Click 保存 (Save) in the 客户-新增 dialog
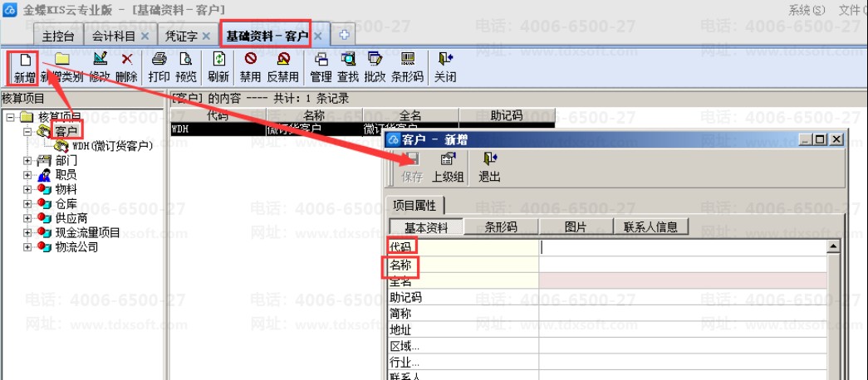Screen dimensions: 868x380 (412, 168)
